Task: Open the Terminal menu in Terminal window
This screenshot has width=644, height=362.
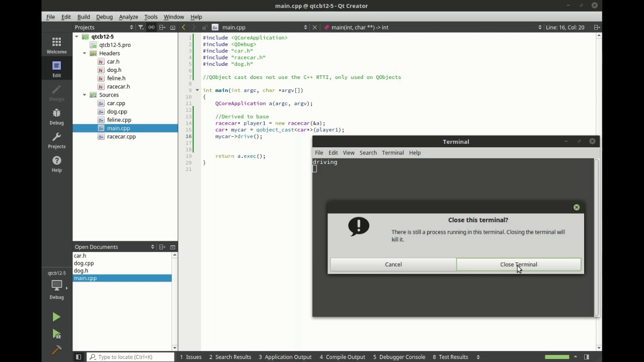Action: pos(392,153)
